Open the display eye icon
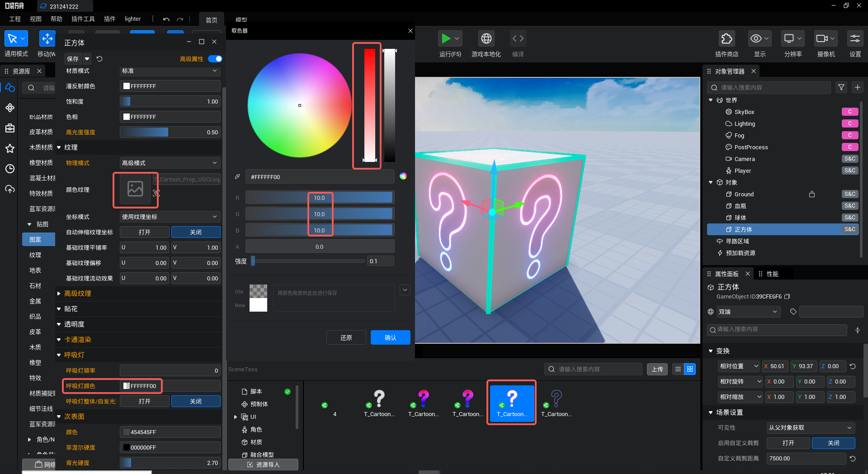The height and width of the screenshot is (474, 868). point(756,38)
